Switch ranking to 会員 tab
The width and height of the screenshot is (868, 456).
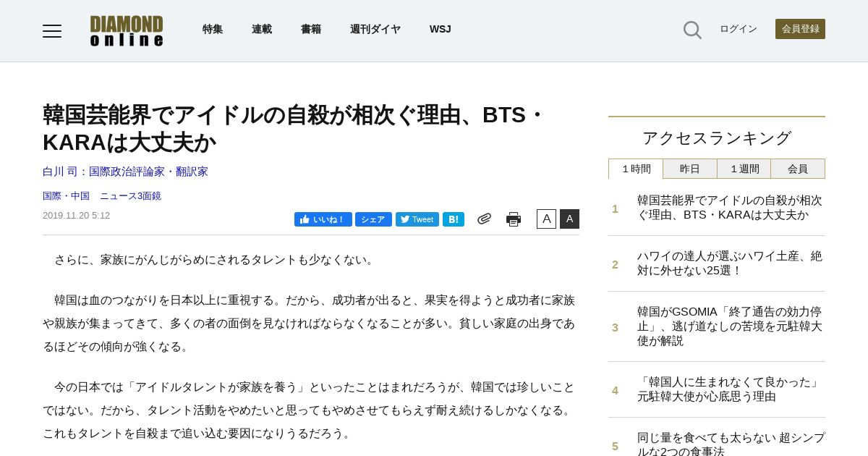click(798, 169)
